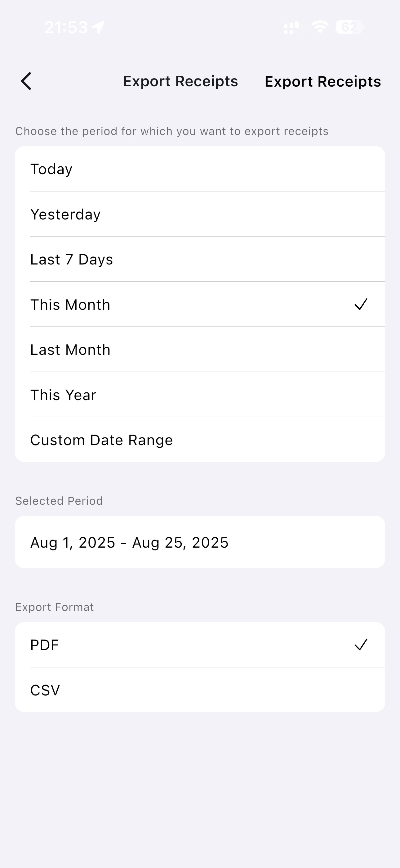
Task: Tap the back chevron arrow
Action: pos(26,81)
